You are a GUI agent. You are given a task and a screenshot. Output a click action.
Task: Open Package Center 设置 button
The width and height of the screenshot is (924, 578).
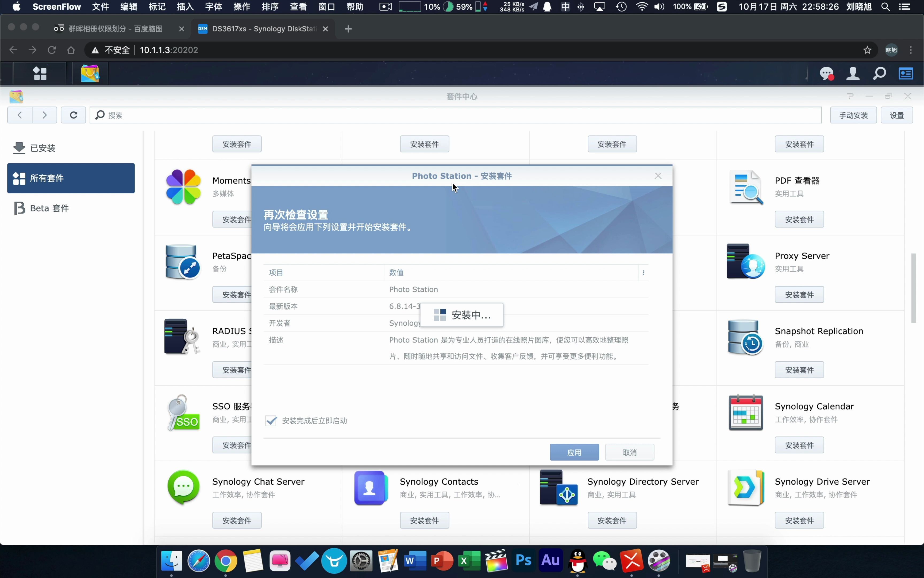[x=897, y=115]
